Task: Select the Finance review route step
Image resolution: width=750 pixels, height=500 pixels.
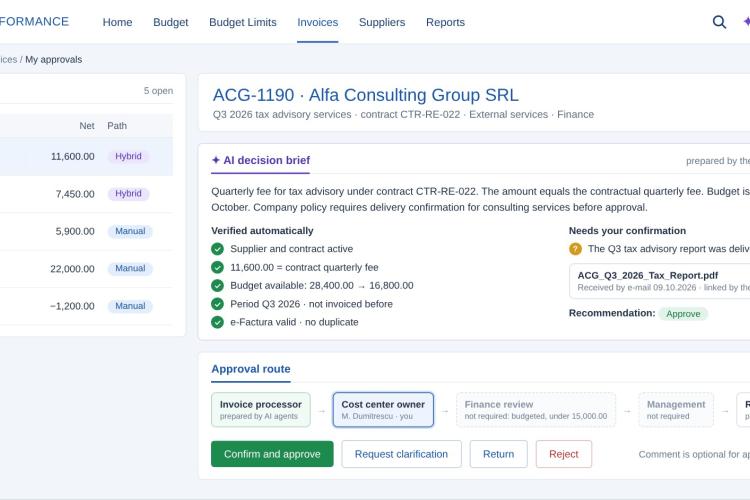Action: point(536,410)
